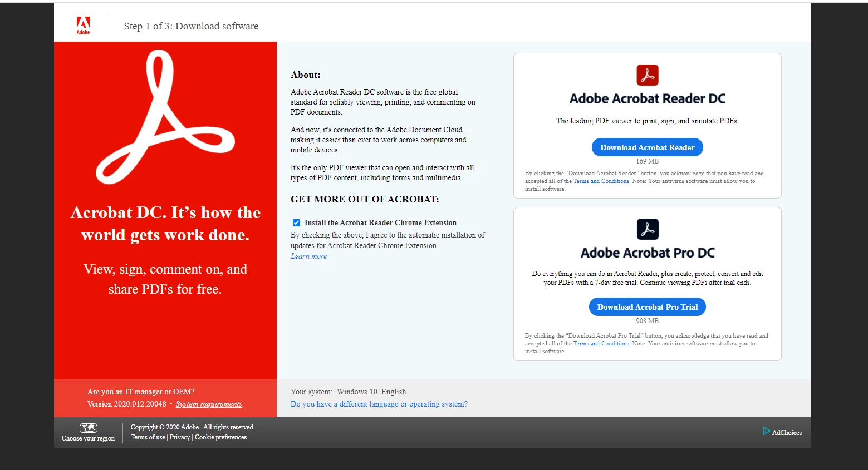The width and height of the screenshot is (868, 470).
Task: Click the Adobe Acrobat Reader DC heading
Action: (648, 99)
